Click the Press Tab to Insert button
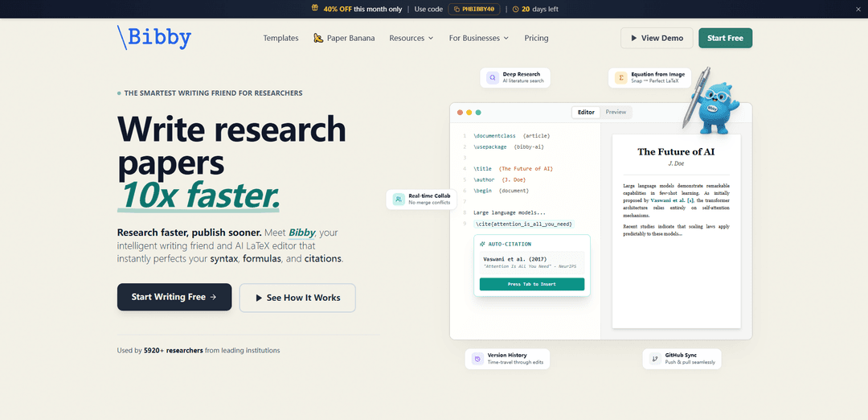Screen dimensions: 868x420 click(531, 284)
